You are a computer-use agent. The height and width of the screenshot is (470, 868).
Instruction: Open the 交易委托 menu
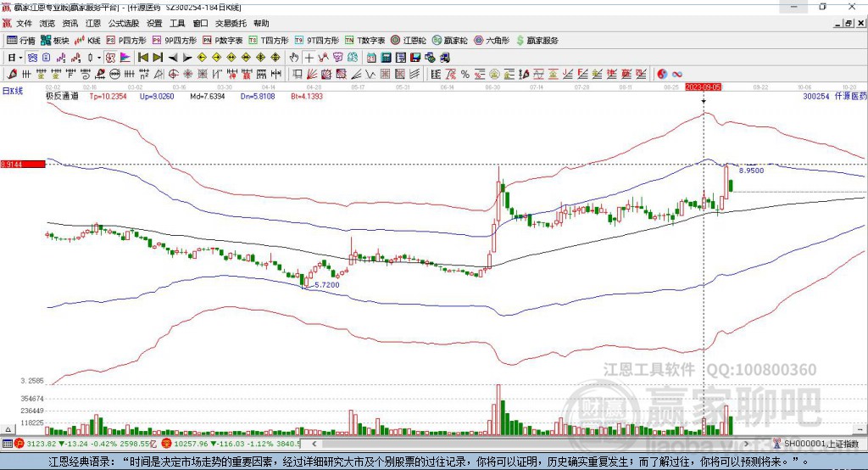(x=231, y=23)
